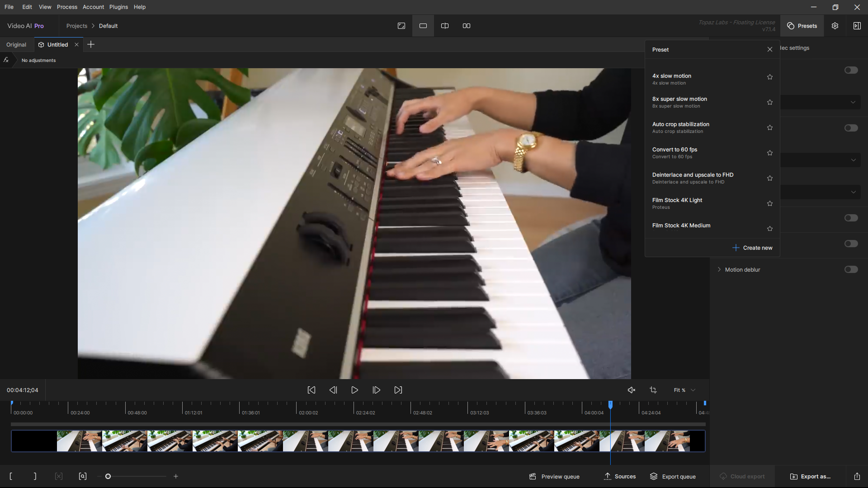Enable the Motion deblur toggle

[851, 270]
